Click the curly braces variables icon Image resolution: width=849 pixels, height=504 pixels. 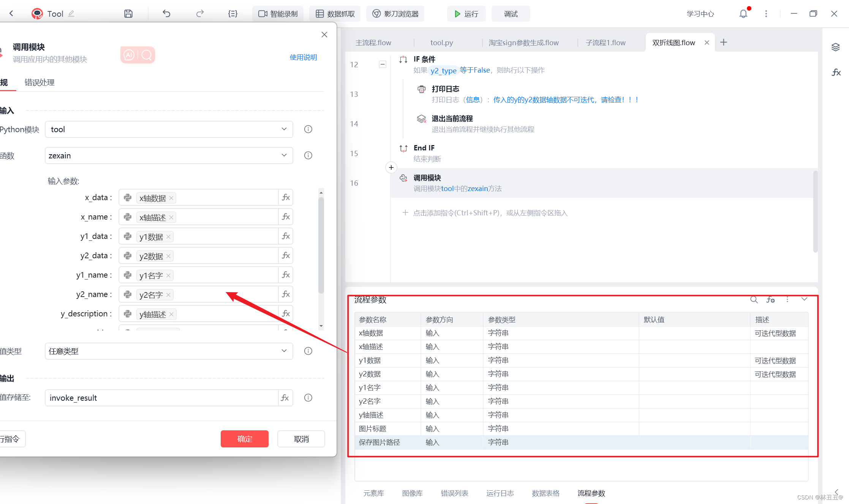(232, 14)
